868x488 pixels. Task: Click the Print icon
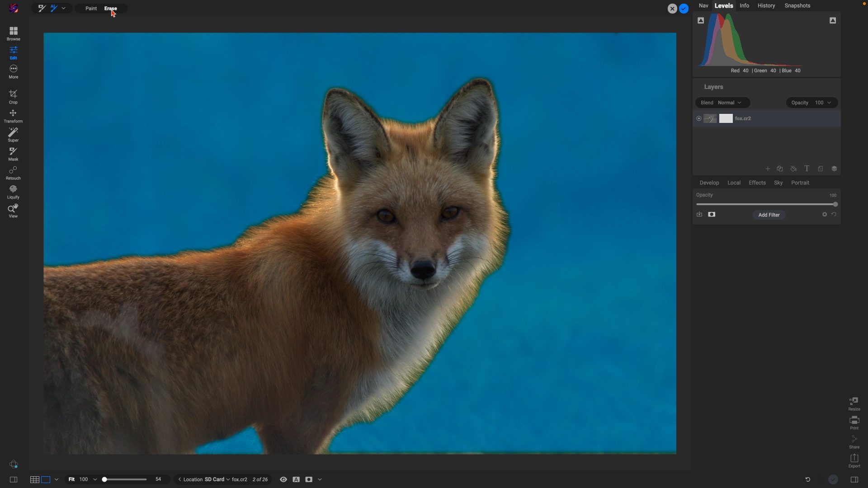854,423
